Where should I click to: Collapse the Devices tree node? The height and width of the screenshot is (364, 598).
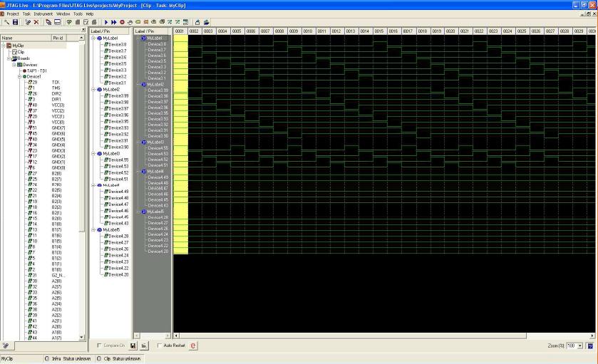pos(14,65)
